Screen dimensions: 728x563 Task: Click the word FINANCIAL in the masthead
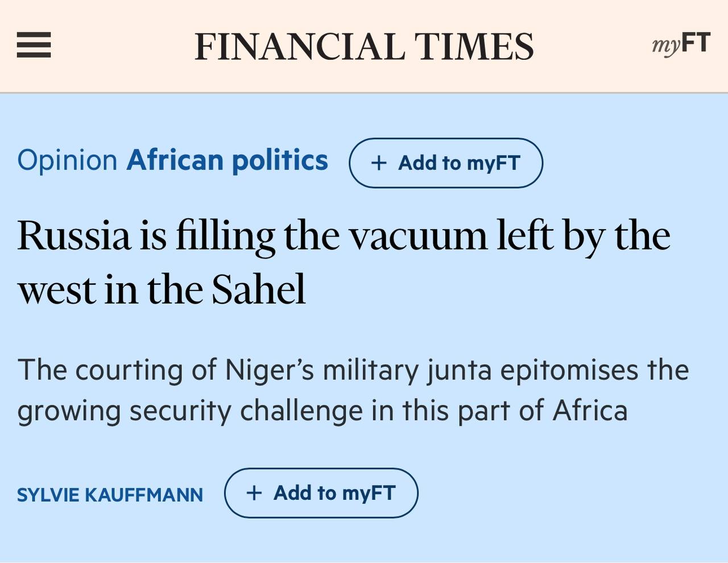pyautogui.click(x=300, y=47)
